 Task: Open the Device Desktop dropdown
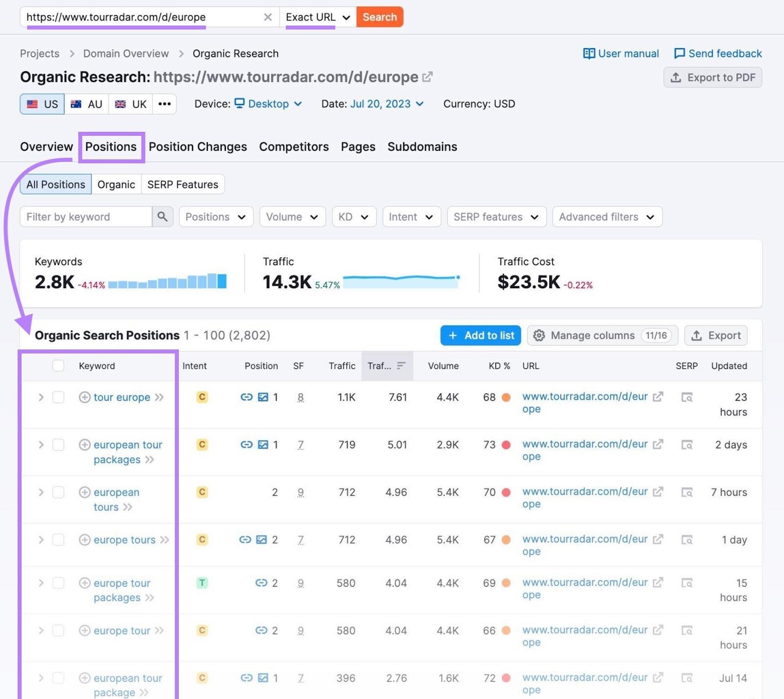pyautogui.click(x=268, y=104)
